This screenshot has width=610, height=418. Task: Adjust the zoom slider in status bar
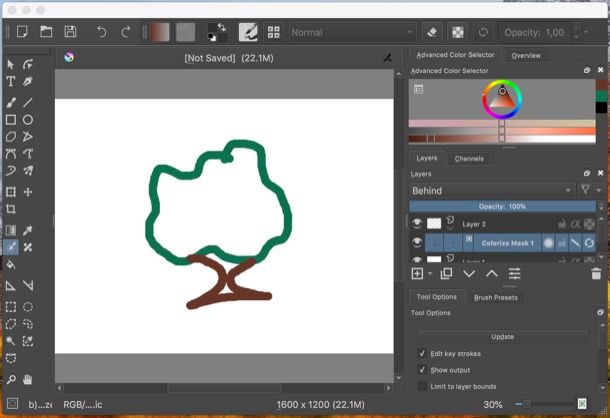coord(544,404)
